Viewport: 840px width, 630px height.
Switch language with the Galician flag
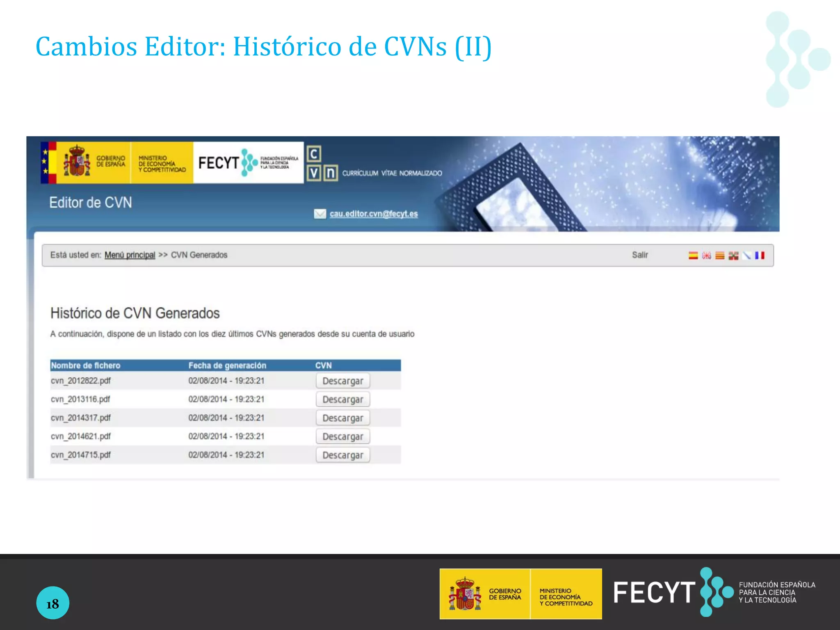pyautogui.click(x=746, y=256)
